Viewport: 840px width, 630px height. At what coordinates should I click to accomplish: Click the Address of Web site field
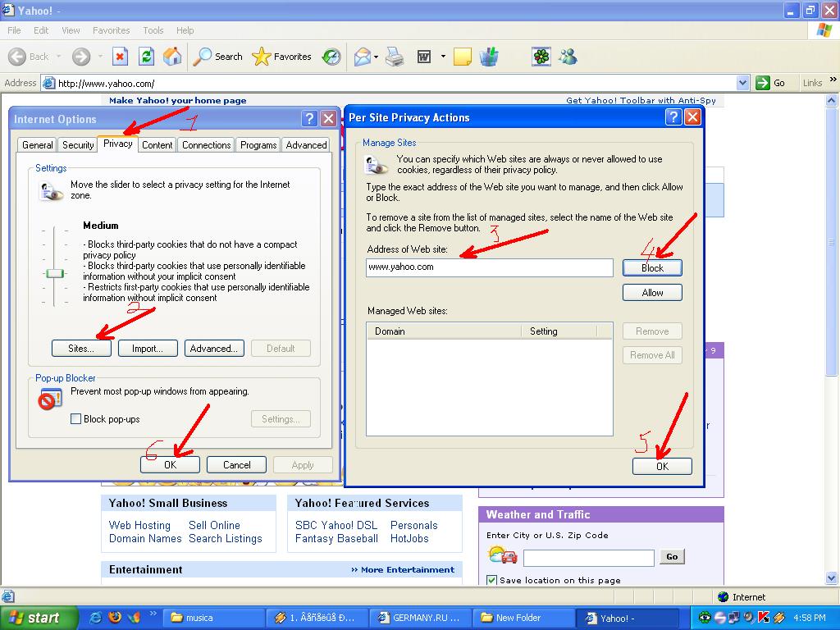490,267
